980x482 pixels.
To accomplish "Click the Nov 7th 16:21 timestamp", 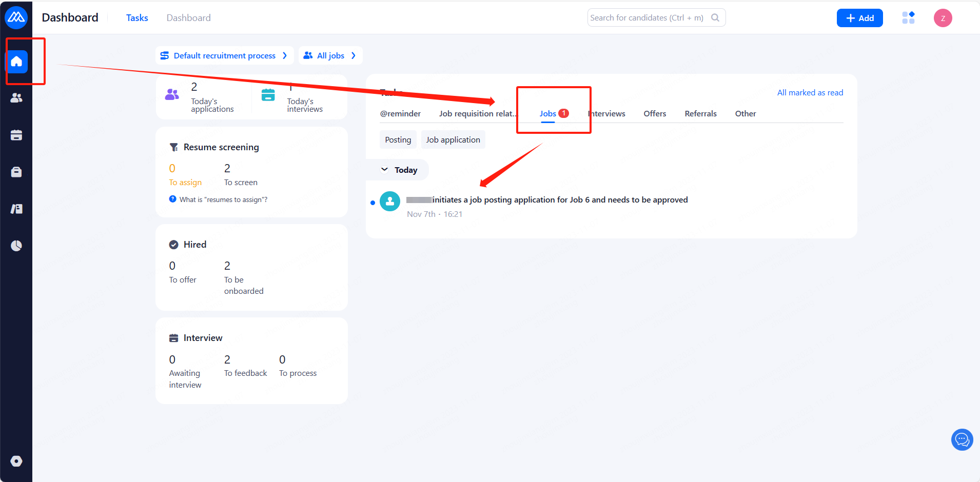I will pyautogui.click(x=435, y=214).
